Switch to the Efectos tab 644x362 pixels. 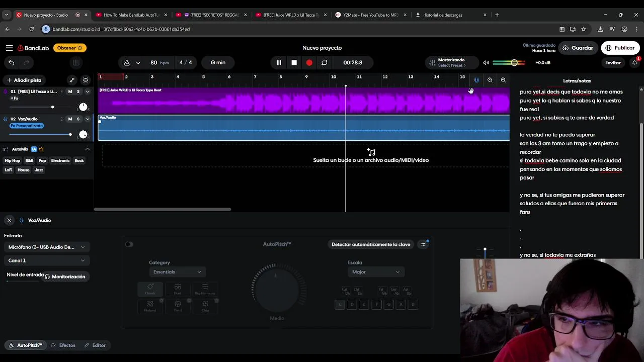coord(63,345)
